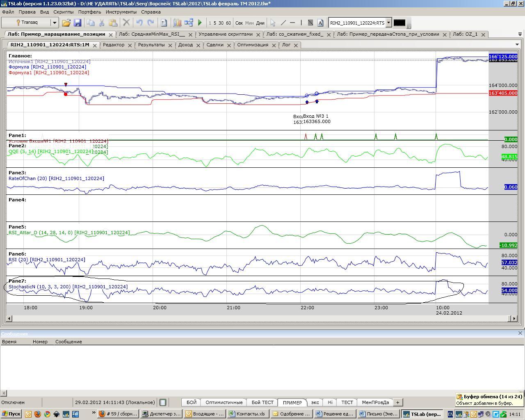
Task: Switch interval units to Дни
Action: click(x=260, y=23)
